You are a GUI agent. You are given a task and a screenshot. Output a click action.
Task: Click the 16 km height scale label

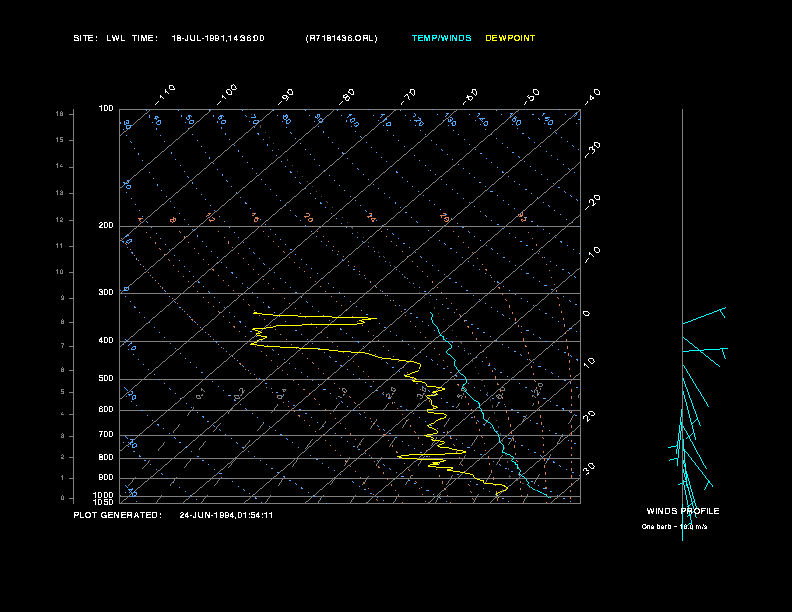click(x=60, y=114)
